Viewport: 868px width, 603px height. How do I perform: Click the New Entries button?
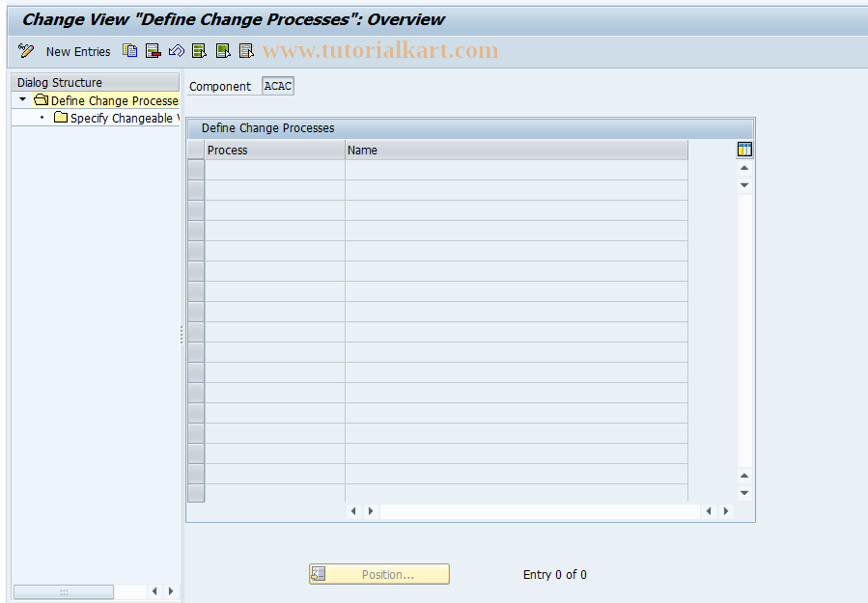[78, 51]
